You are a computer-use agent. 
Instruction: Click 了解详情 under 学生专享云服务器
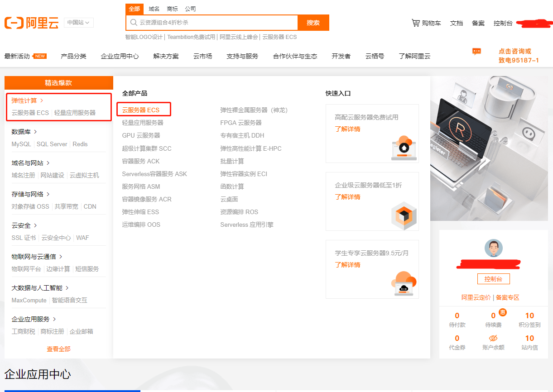pyautogui.click(x=347, y=265)
